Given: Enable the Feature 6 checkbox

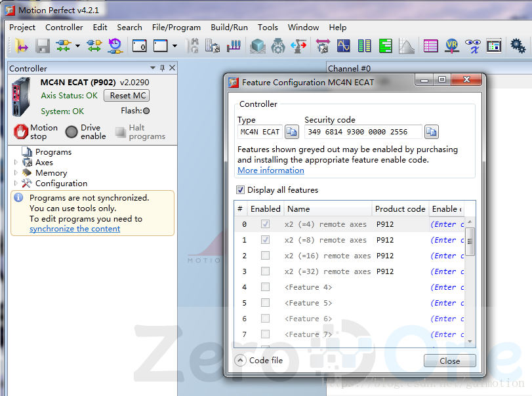Looking at the screenshot, I should [265, 319].
